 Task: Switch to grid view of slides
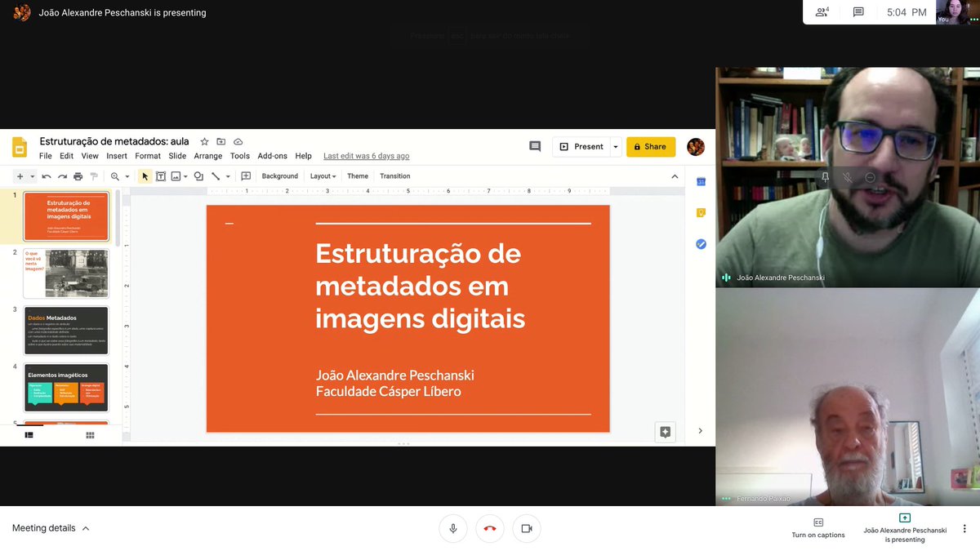(90, 435)
